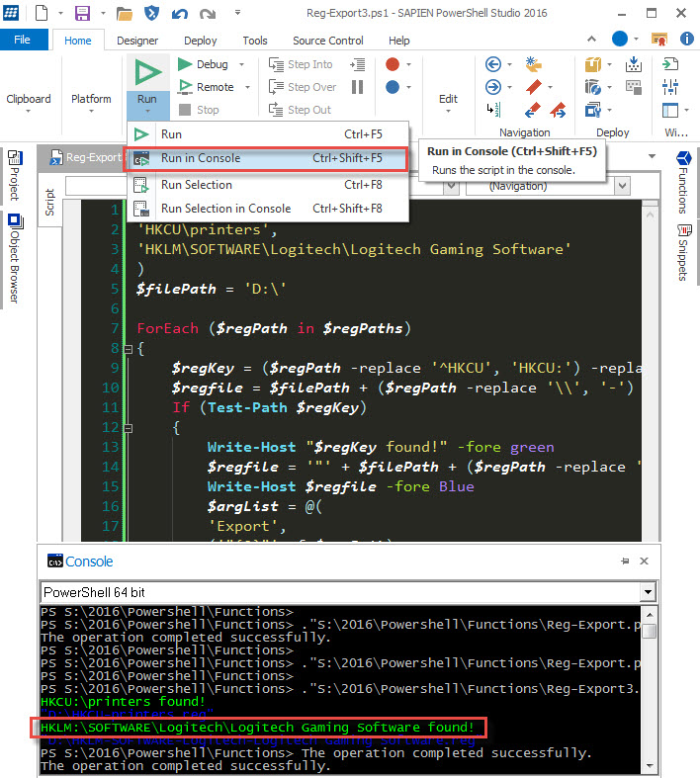Click the Console panel title
The image size is (700, 778).
tap(89, 562)
